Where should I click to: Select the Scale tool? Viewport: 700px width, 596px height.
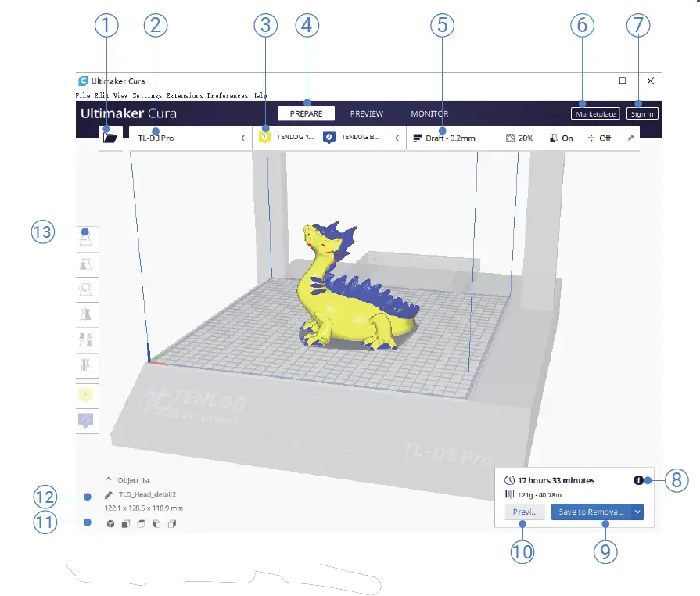click(x=87, y=264)
